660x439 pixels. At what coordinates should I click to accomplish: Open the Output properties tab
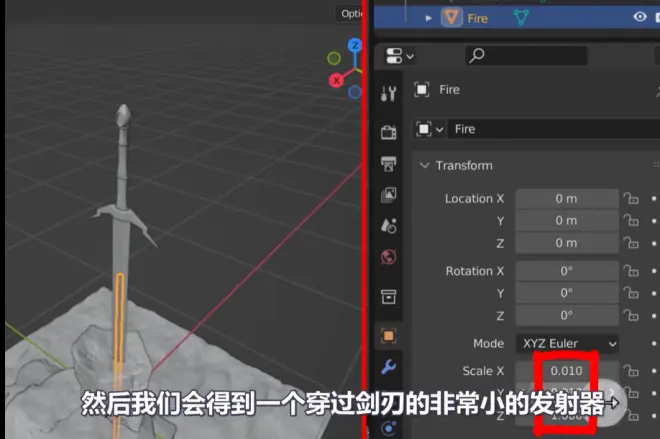pyautogui.click(x=388, y=163)
